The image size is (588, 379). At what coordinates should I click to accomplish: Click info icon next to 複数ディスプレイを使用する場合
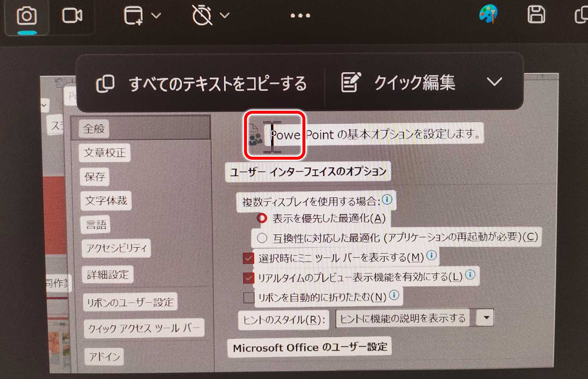coord(387,199)
